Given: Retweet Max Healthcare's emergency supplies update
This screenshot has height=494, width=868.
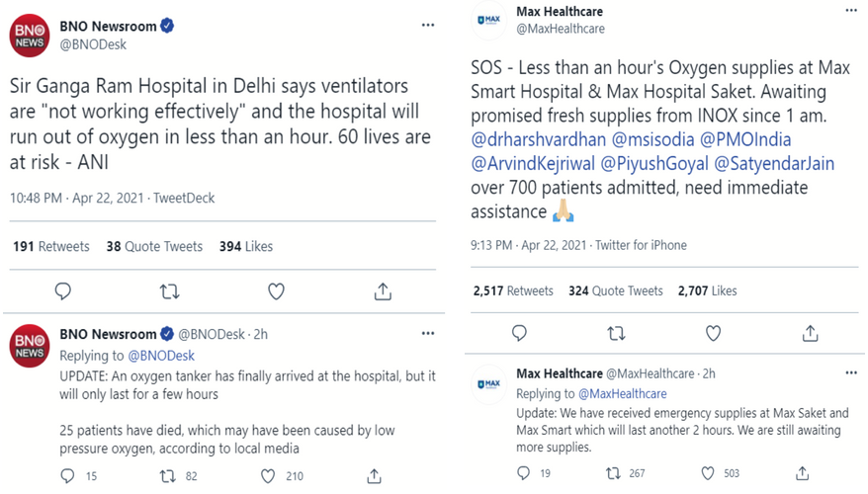Looking at the screenshot, I should 613,473.
